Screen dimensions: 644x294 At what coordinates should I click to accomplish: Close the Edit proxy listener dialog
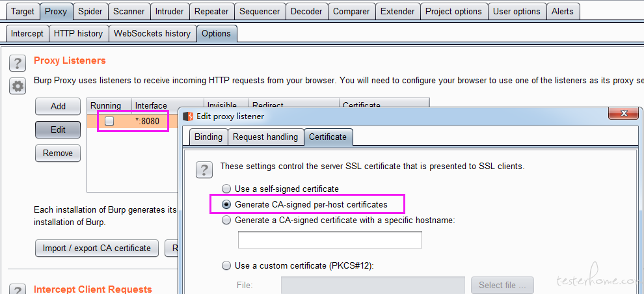[x=624, y=114]
